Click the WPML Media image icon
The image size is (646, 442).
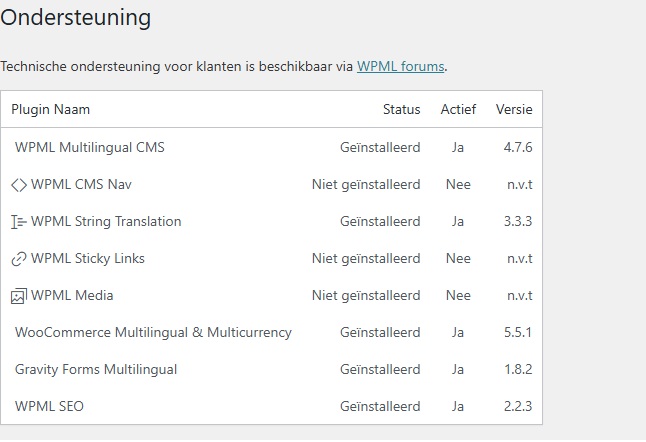coord(19,296)
